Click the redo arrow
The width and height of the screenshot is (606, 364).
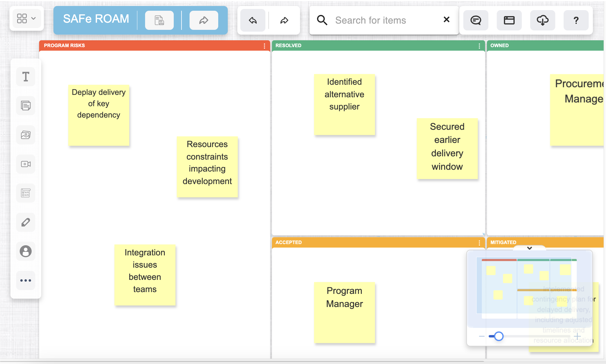click(x=284, y=20)
